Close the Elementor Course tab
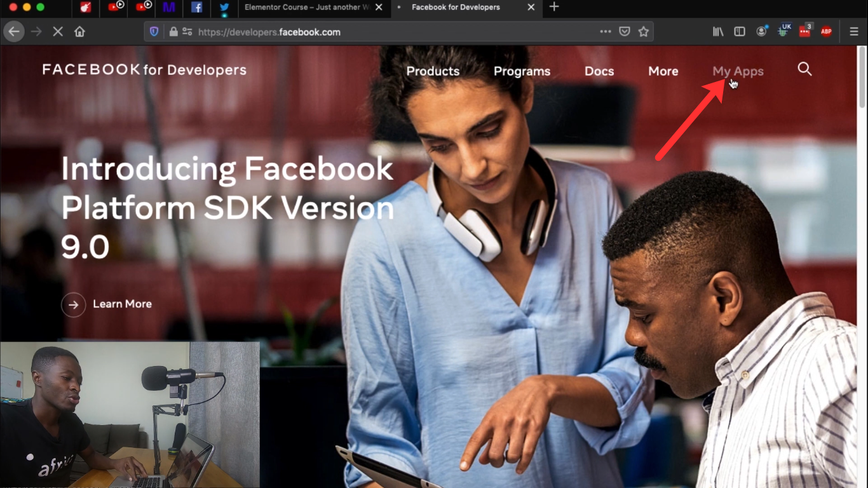Screen dimensions: 868x488 coord(379,8)
